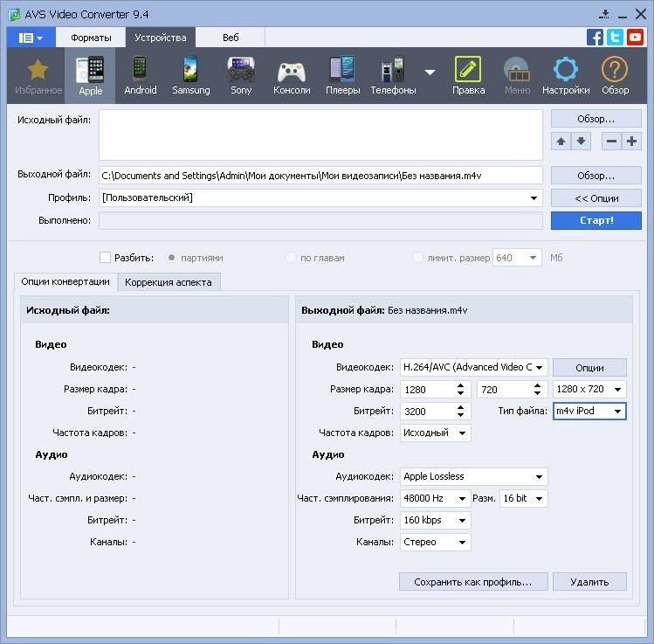This screenshot has height=644, width=654.
Task: Click frame width 1280 stepper arrows
Action: (460, 390)
